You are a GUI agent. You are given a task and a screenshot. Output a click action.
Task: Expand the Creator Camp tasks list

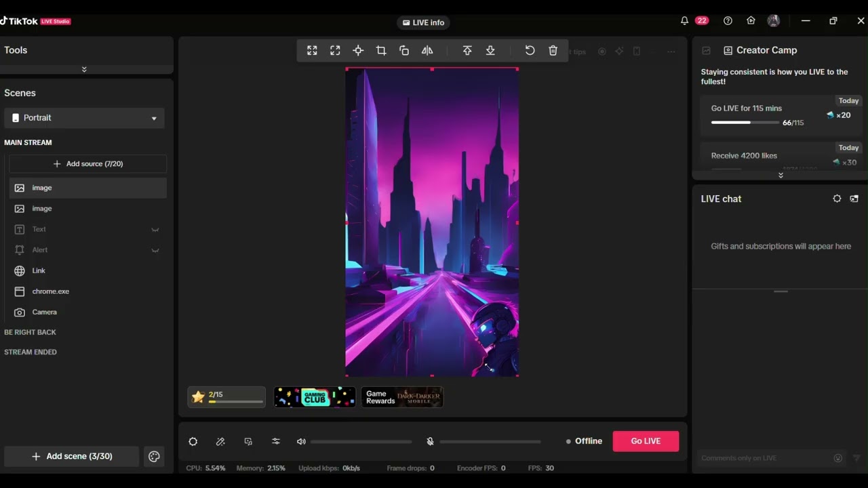click(781, 175)
